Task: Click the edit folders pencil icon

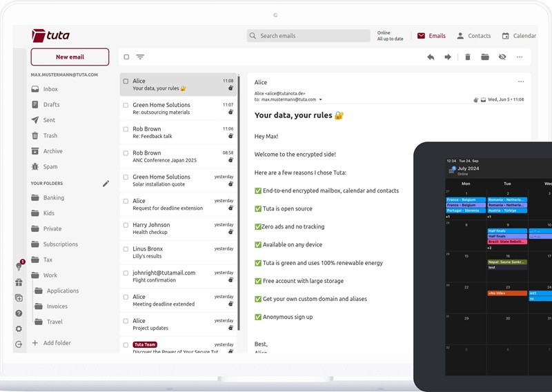Action: tap(106, 184)
